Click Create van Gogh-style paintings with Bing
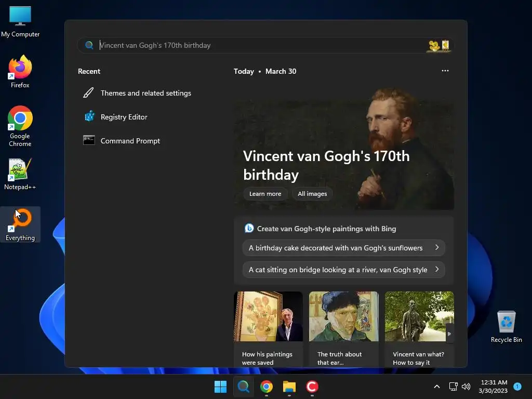The image size is (532, 399). (326, 229)
